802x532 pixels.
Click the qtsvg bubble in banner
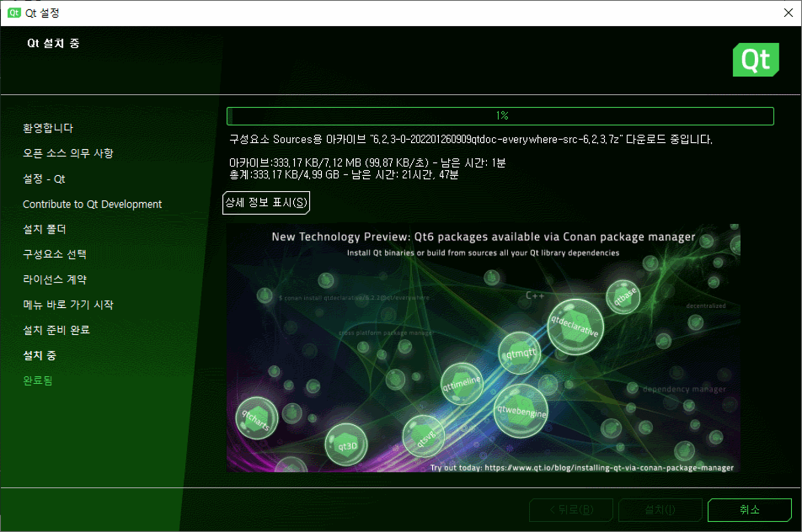point(424,437)
